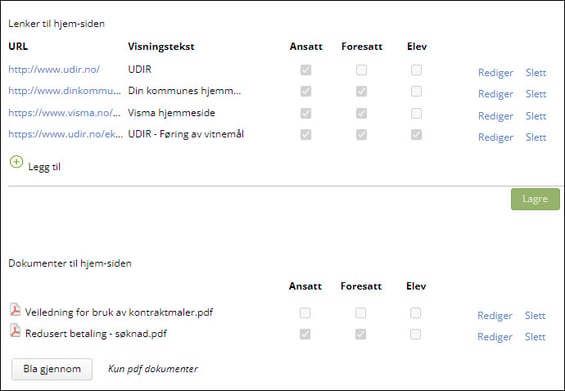This screenshot has height=391, width=565.
Task: Toggle Ansatt checkbox for Visma hjemmeside row
Action: (306, 114)
